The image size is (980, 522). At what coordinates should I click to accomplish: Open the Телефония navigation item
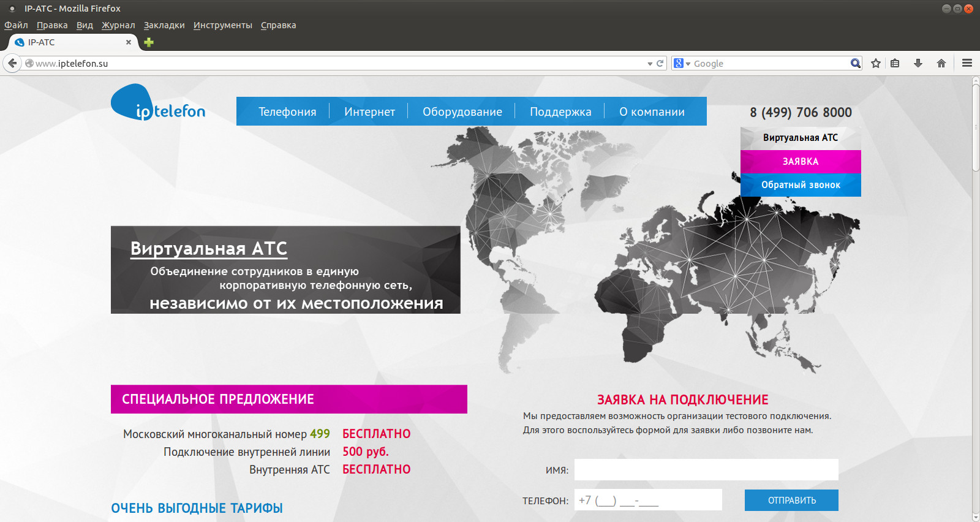(x=287, y=112)
